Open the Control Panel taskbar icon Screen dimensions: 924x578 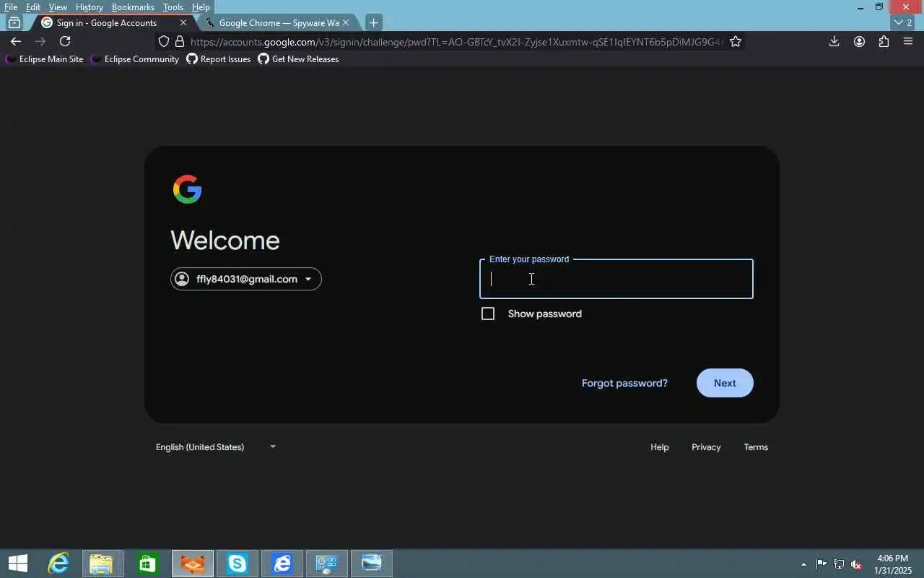pyautogui.click(x=326, y=564)
